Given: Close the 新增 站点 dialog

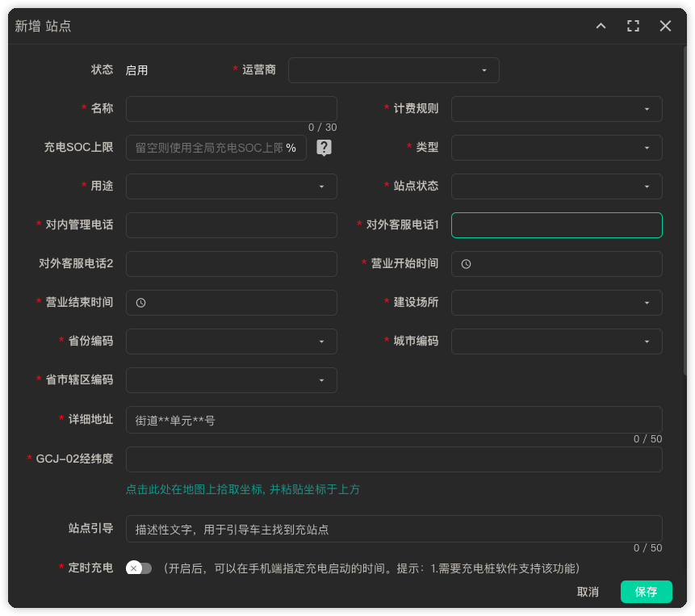Looking at the screenshot, I should [665, 26].
